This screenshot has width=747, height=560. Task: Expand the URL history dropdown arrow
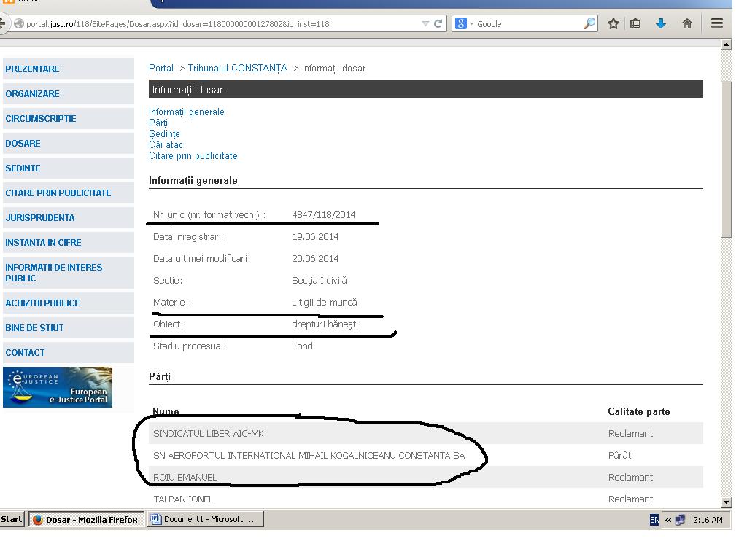click(x=426, y=24)
